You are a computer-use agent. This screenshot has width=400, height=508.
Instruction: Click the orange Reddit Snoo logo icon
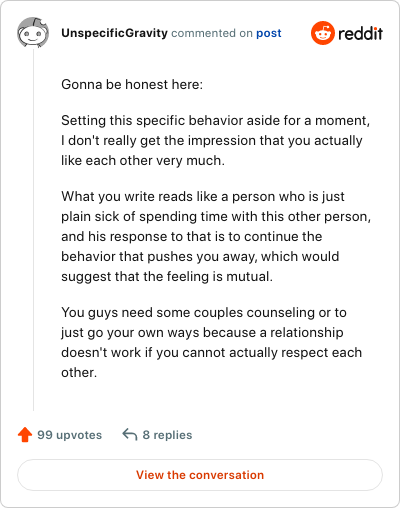click(323, 33)
